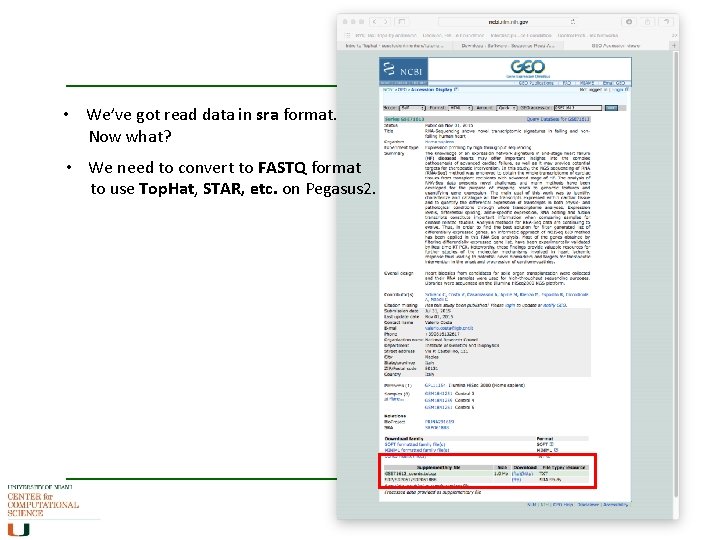Click the reload icon in address bar
720x540 pixels.
573,22
